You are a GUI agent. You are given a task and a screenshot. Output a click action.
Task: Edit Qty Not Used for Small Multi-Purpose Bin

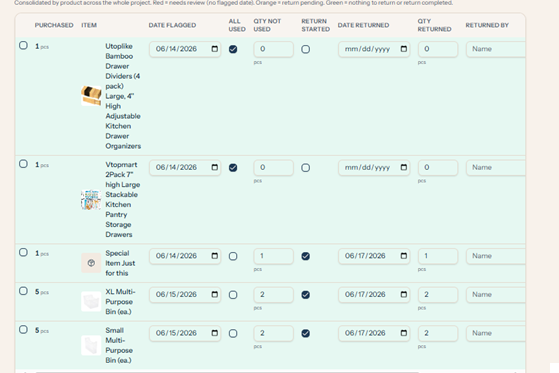[273, 333]
